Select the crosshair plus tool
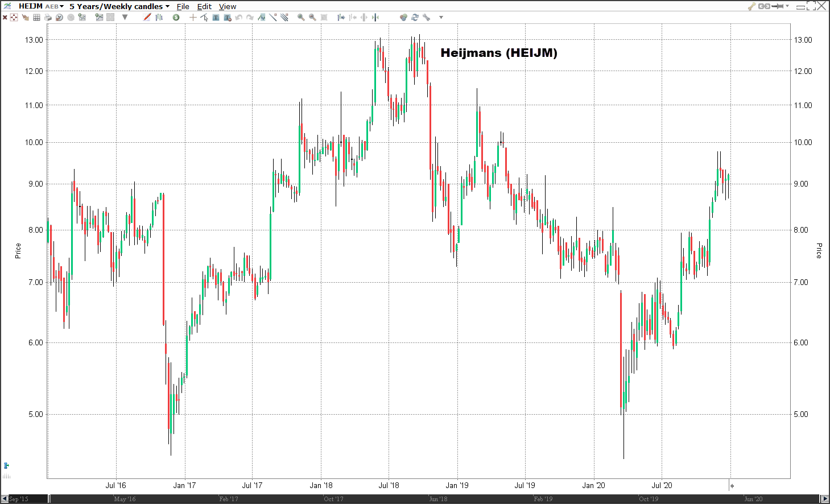830x504 pixels. (x=193, y=18)
